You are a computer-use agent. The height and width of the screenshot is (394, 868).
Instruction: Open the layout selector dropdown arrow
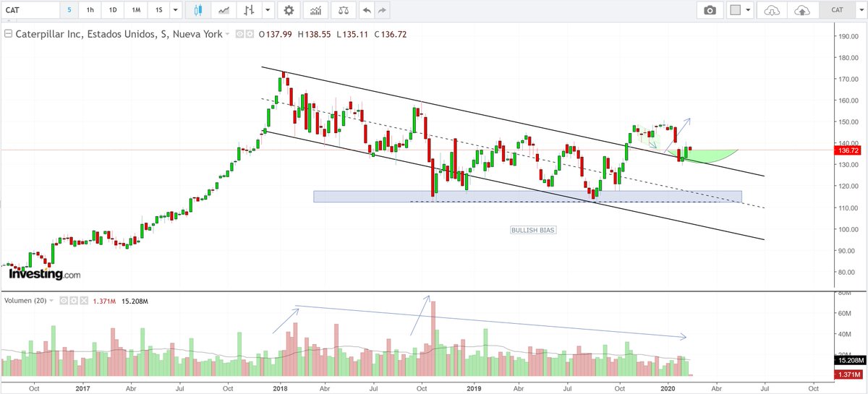point(749,10)
